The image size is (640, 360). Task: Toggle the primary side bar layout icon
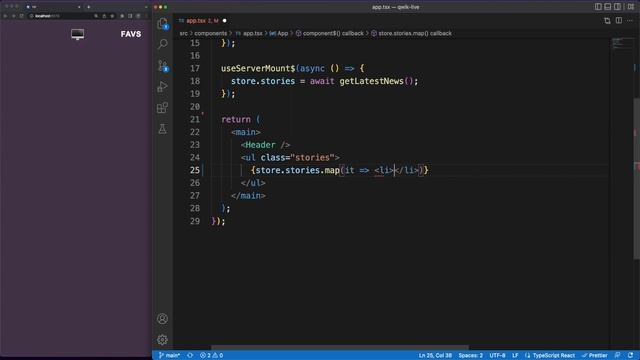point(598,7)
